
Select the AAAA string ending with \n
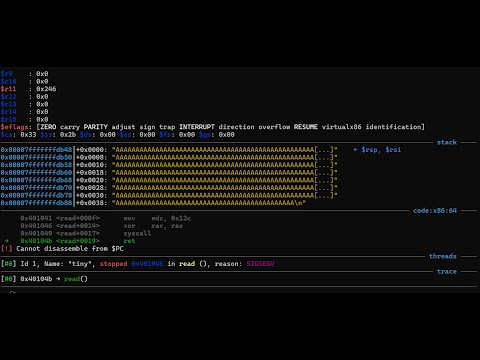pyautogui.click(x=209, y=203)
